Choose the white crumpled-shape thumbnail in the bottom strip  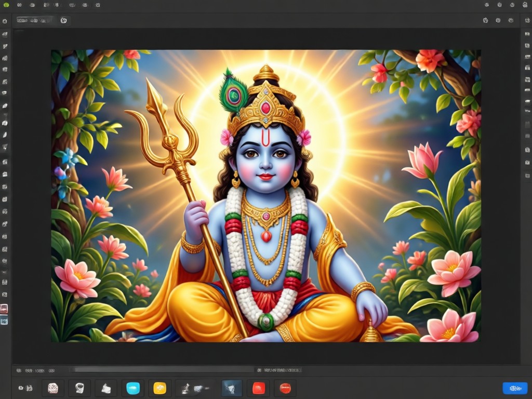point(106,388)
